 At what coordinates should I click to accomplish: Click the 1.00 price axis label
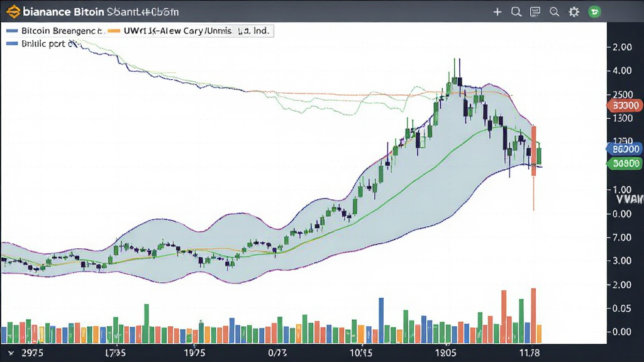pyautogui.click(x=622, y=190)
